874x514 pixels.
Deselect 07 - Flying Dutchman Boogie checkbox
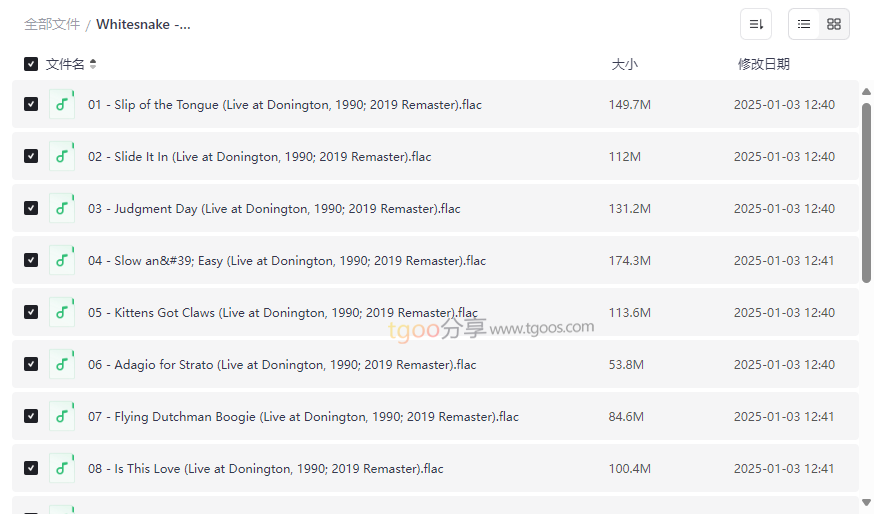click(31, 416)
